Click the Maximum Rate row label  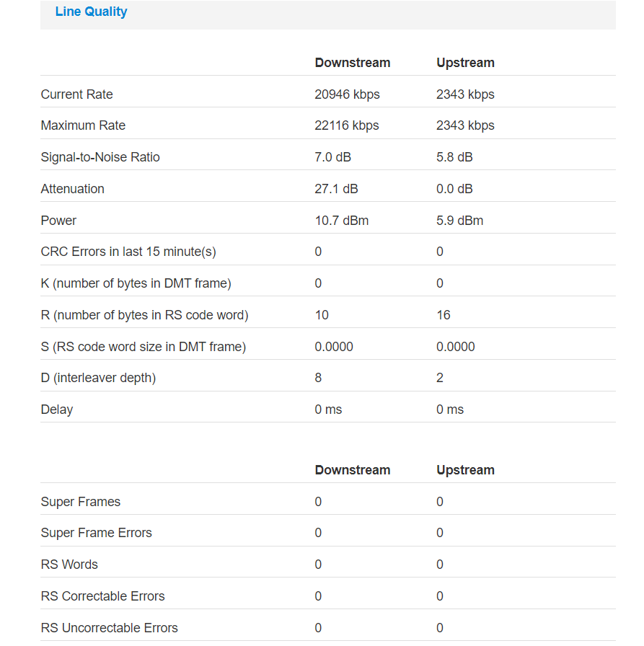tap(83, 125)
